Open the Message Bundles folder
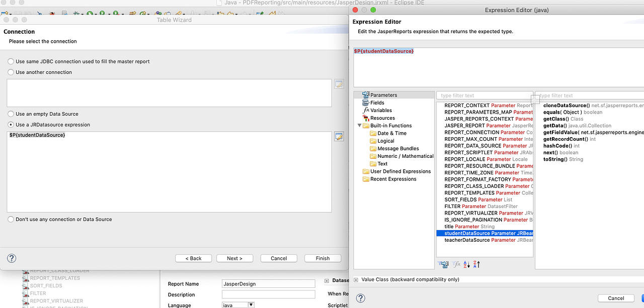Image resolution: width=644 pixels, height=308 pixels. [x=398, y=148]
